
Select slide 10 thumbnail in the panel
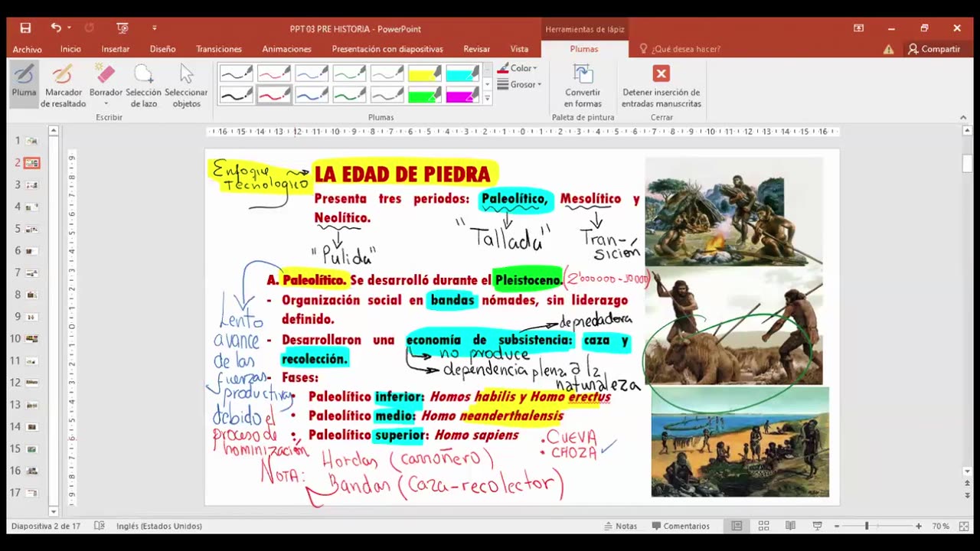click(x=31, y=339)
